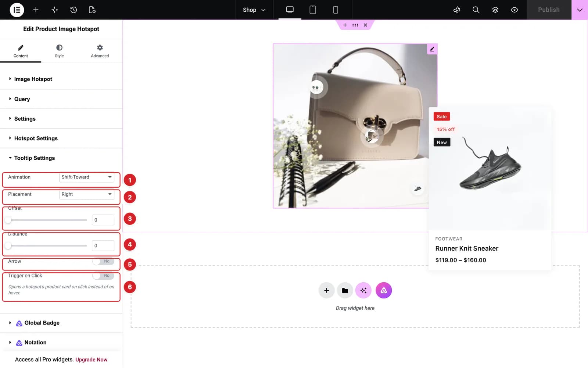Switch to mobile view mode
Viewport: 588px width, 368px height.
coord(336,10)
